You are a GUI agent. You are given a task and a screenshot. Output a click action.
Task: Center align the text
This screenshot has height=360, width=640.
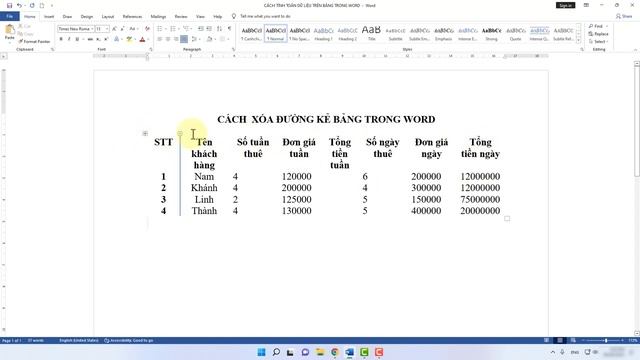168,39
